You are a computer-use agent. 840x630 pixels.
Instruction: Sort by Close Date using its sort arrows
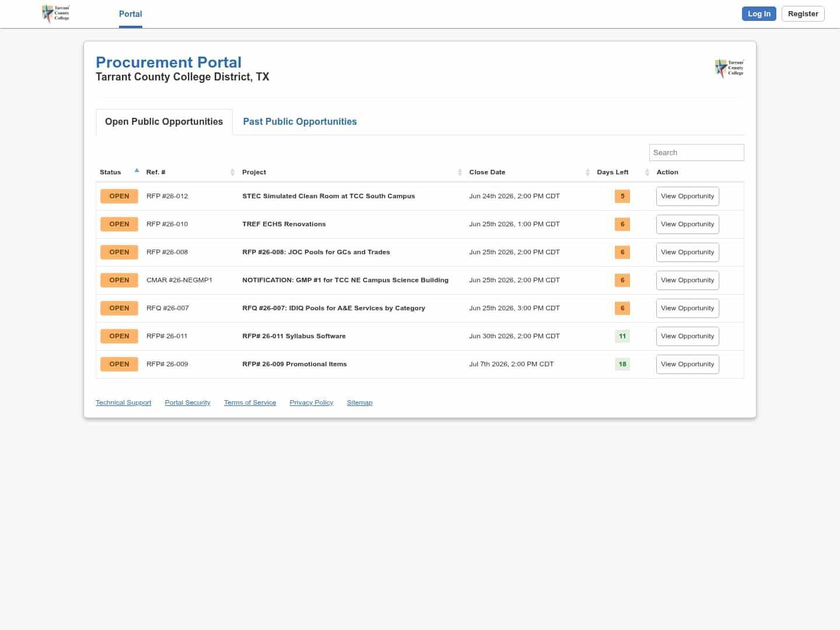(587, 172)
